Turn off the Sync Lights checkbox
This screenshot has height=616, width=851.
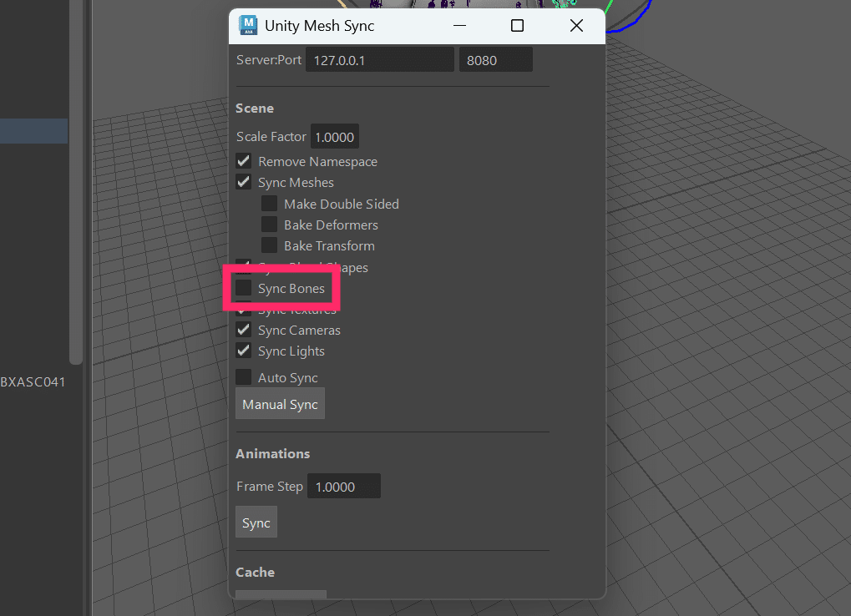(243, 350)
